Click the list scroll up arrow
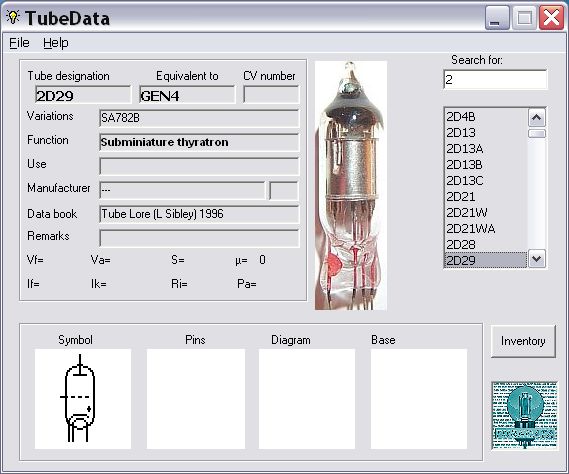The height and width of the screenshot is (474, 569). 537,118
